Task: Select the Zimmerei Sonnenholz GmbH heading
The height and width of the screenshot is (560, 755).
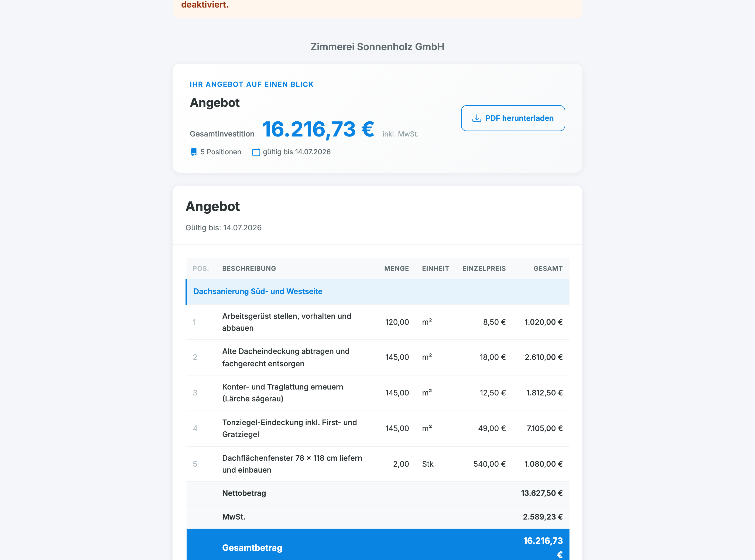Action: [x=377, y=46]
